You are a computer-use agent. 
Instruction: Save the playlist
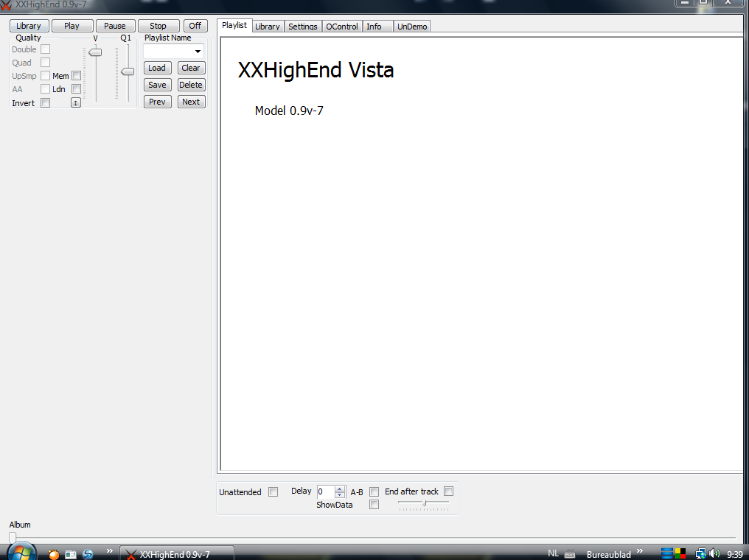coord(157,85)
